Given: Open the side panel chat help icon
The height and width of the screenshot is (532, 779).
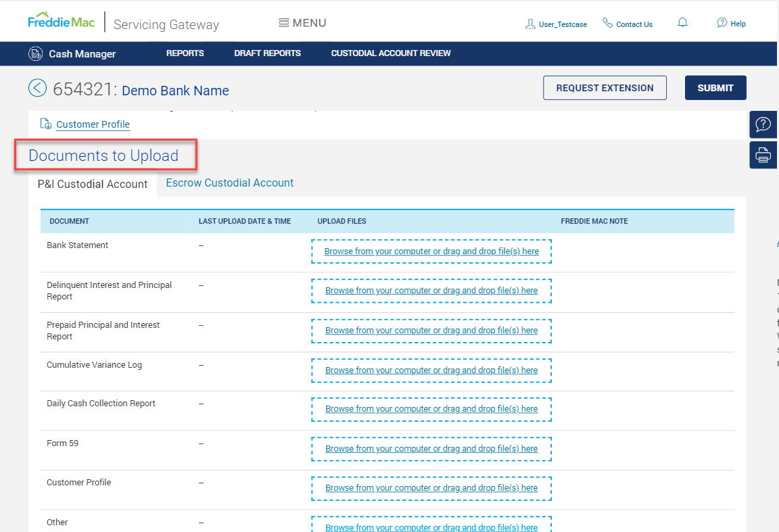Looking at the screenshot, I should tap(763, 124).
